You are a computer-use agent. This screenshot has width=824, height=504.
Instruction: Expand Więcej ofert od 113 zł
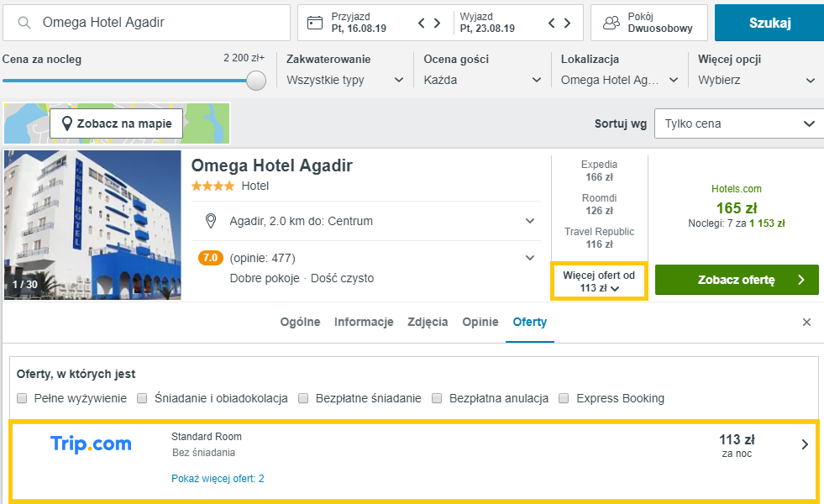click(x=599, y=281)
